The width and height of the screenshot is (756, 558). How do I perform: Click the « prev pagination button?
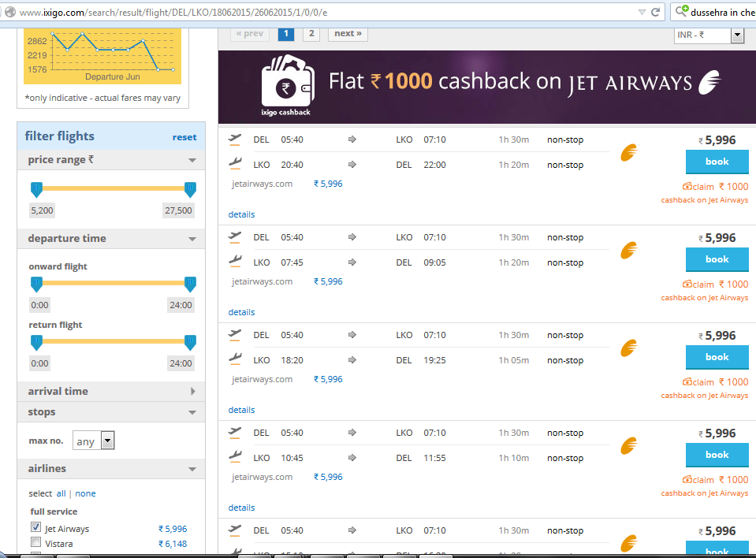(x=250, y=34)
